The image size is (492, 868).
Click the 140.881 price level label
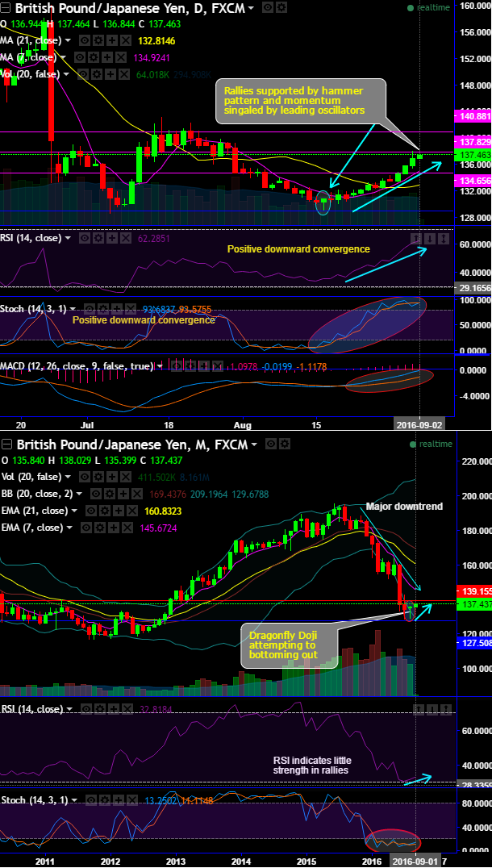coord(472,116)
